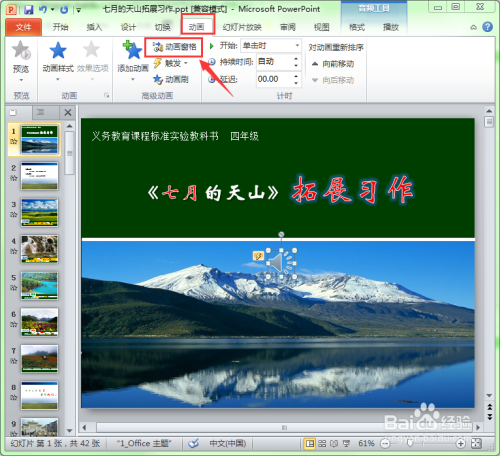Click the Slide Sorter view icon

coord(322,444)
